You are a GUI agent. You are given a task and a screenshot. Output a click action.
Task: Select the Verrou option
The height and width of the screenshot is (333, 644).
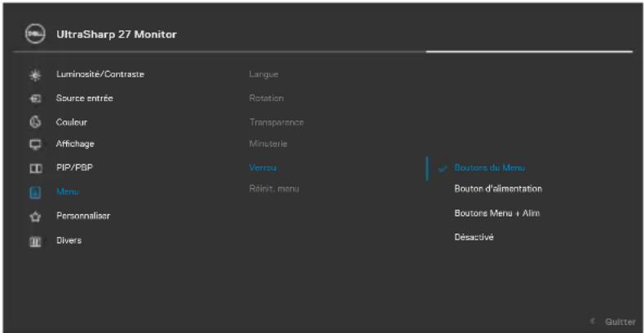pos(262,168)
